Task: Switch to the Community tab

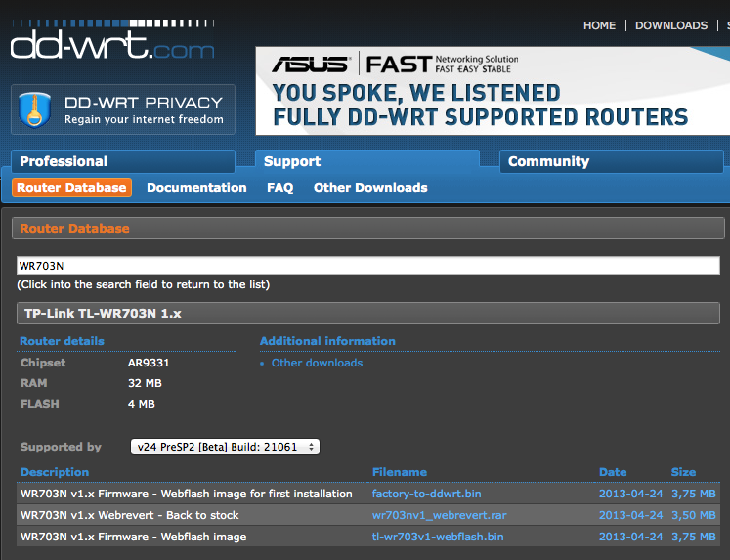Action: click(612, 161)
